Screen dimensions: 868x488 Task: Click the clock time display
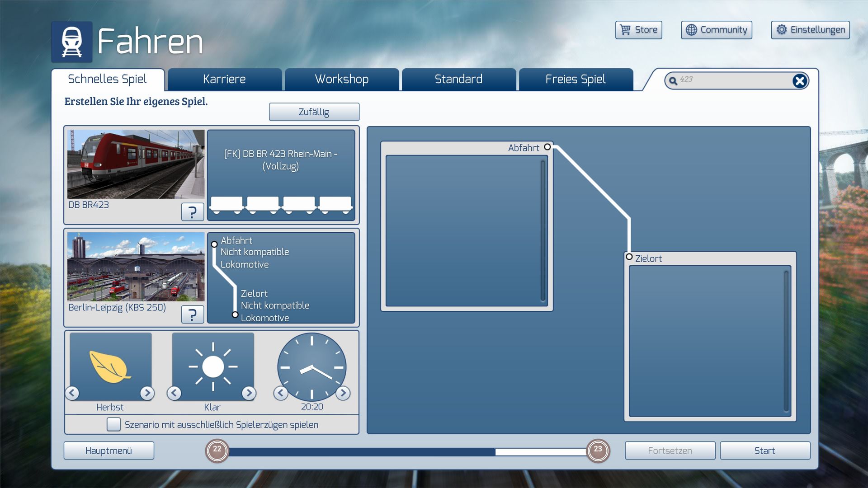click(311, 367)
